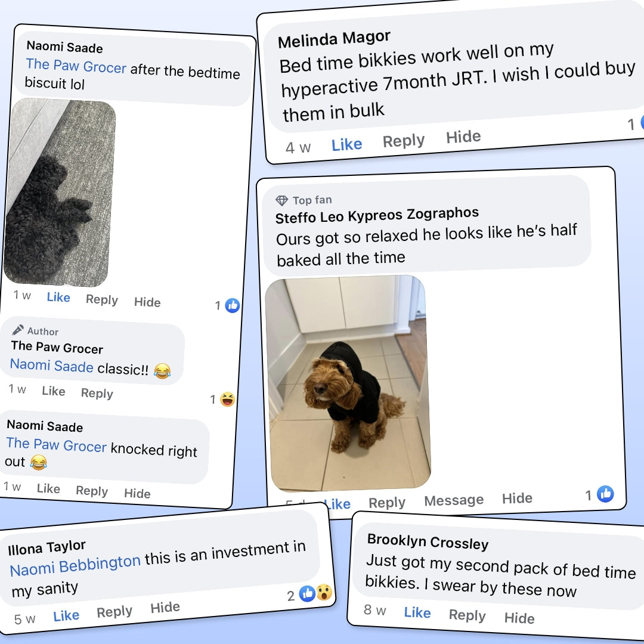Message Steffo Leo Kypreos Zographos
Image resolution: width=644 pixels, height=644 pixels.
pyautogui.click(x=454, y=500)
